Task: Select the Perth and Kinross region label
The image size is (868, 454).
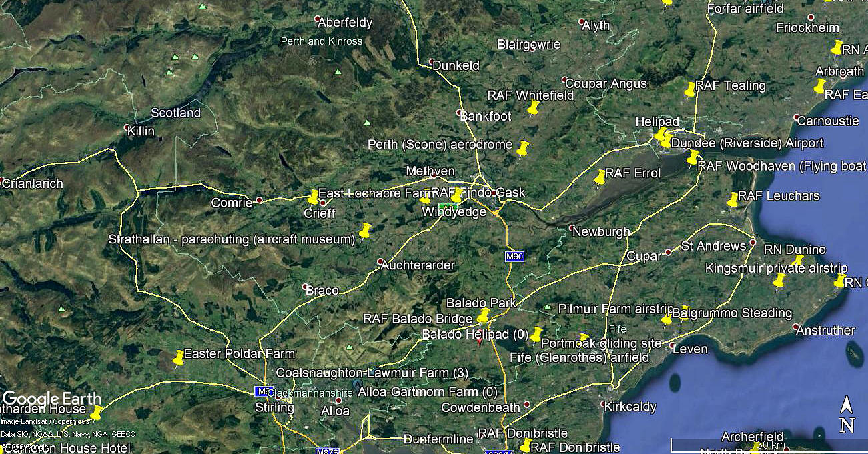Action: (322, 41)
